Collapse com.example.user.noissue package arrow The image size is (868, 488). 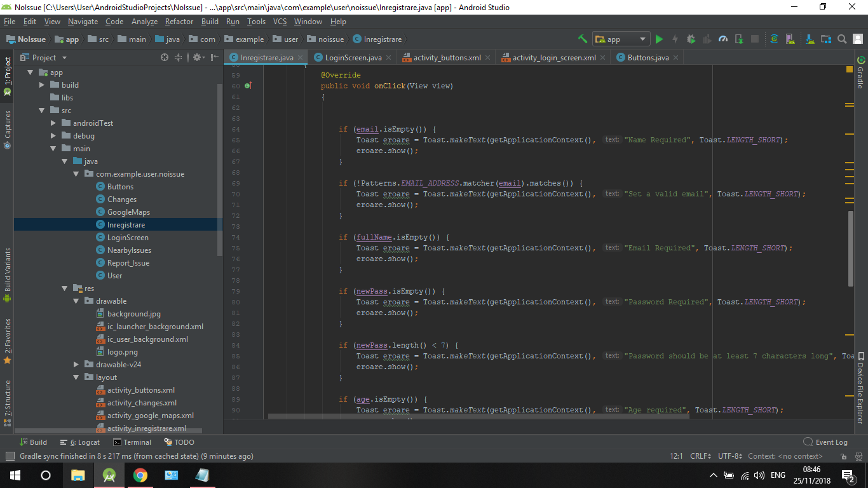[x=76, y=174]
